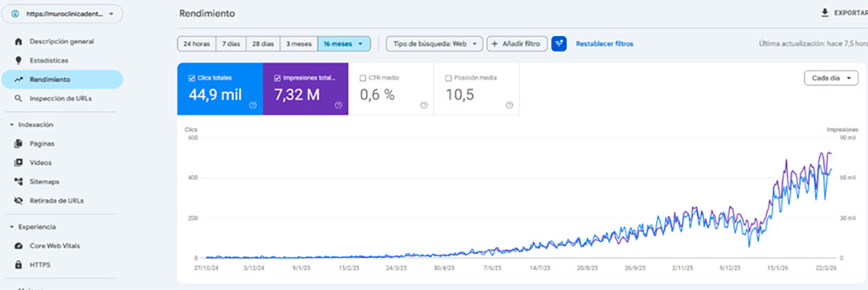
Task: Click the blue filter icon button
Action: tap(559, 44)
